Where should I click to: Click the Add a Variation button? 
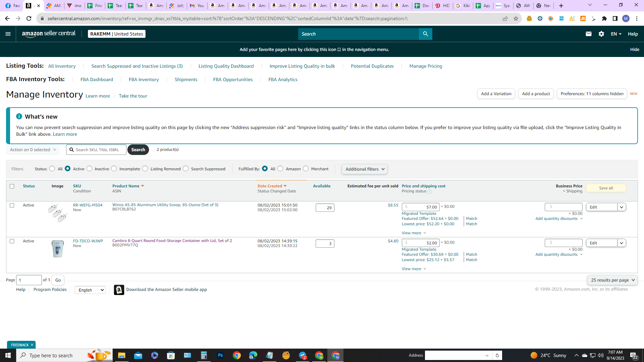[x=496, y=94]
